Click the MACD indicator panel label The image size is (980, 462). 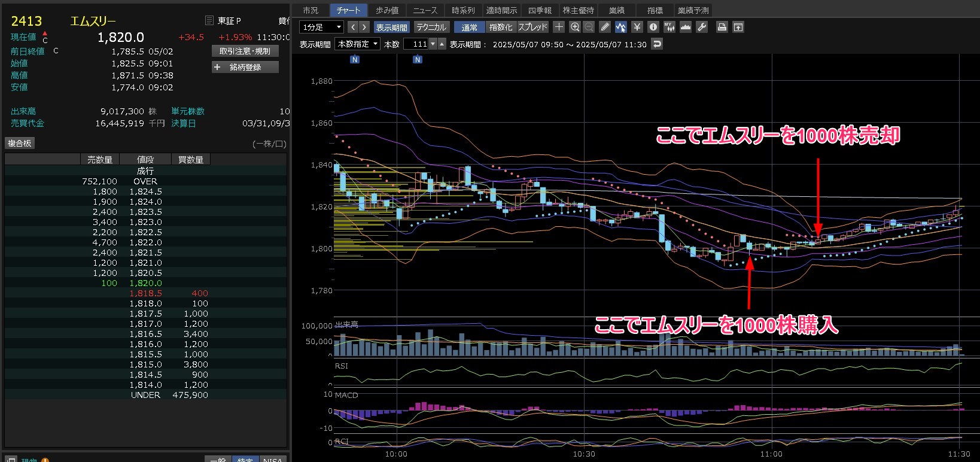[x=346, y=395]
